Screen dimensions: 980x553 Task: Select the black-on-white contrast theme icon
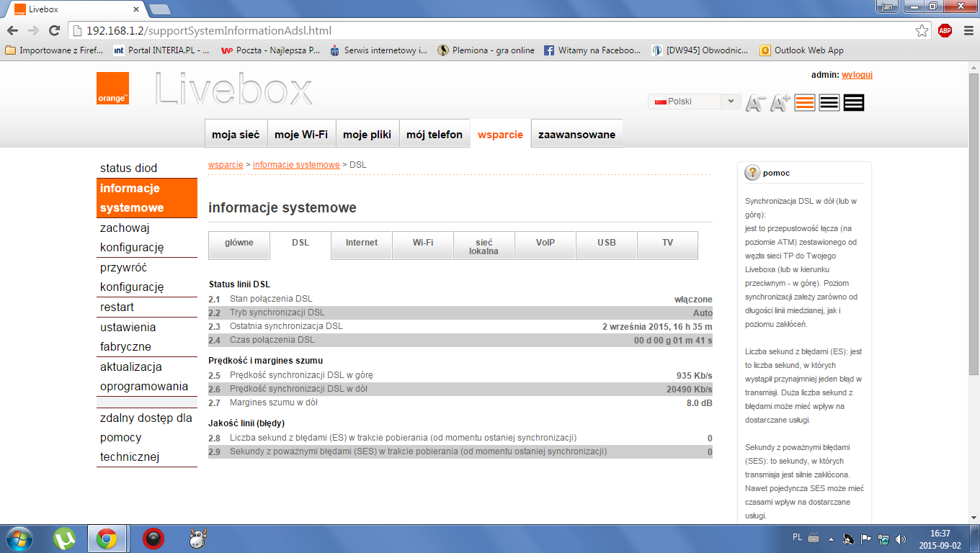(829, 103)
